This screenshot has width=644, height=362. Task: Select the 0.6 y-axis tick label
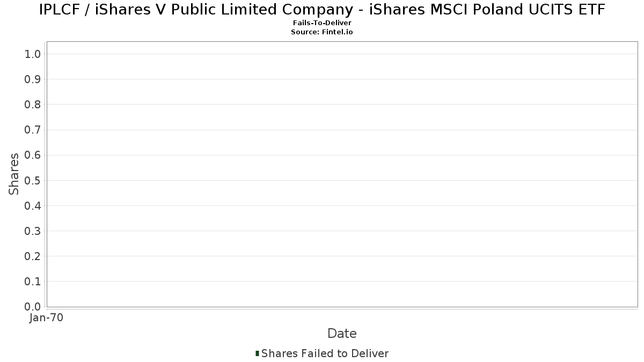[x=33, y=155]
